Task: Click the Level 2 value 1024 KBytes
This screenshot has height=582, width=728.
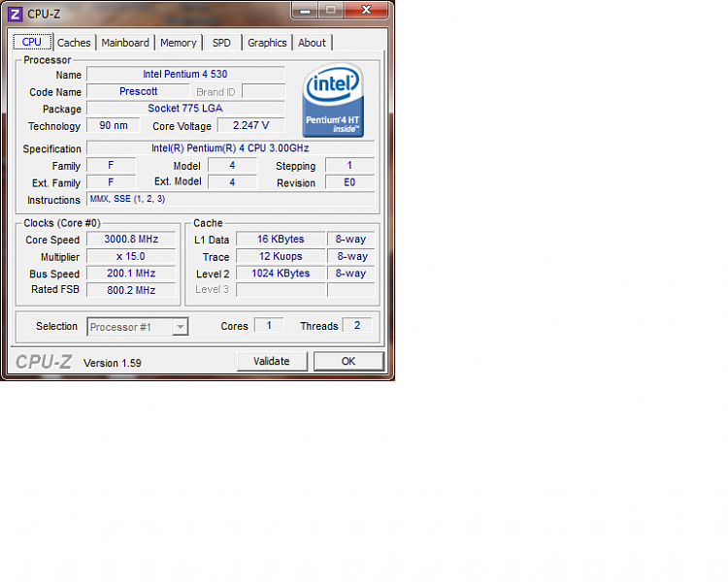Action: [x=281, y=274]
